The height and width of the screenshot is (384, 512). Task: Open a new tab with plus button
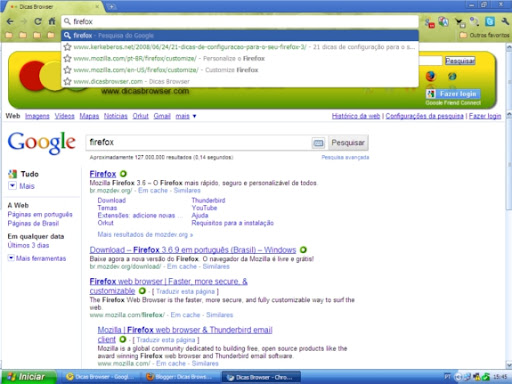112,7
